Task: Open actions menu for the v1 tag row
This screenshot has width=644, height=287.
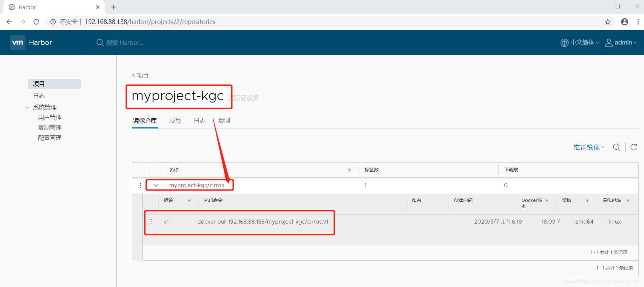Action: coord(151,222)
